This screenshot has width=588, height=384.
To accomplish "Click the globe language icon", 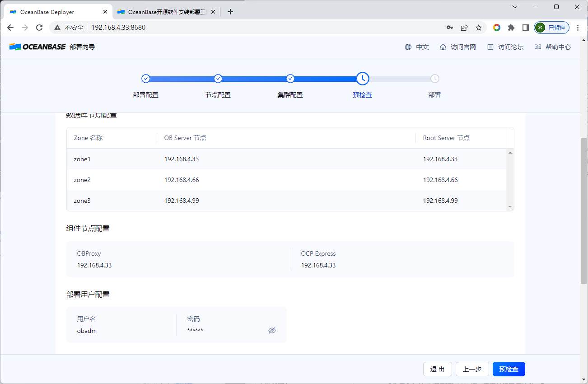I will 408,47.
